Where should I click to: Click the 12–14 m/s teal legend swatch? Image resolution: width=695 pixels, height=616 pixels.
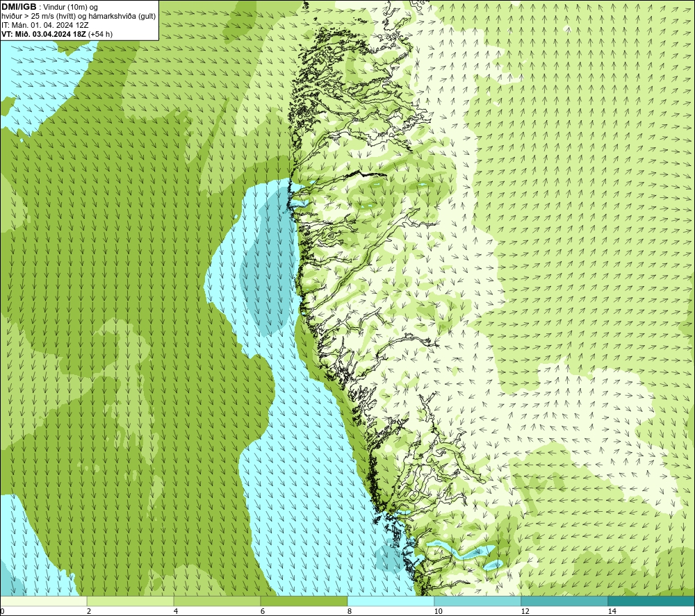[x=564, y=601]
